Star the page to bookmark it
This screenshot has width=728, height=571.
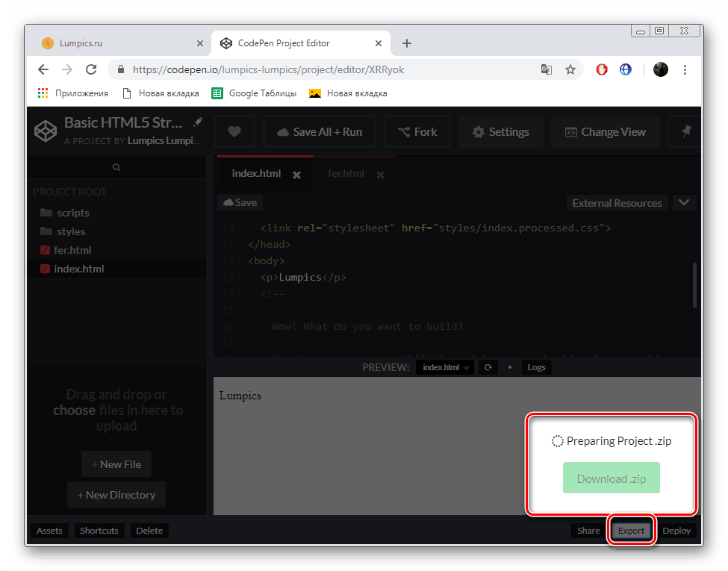pyautogui.click(x=570, y=69)
